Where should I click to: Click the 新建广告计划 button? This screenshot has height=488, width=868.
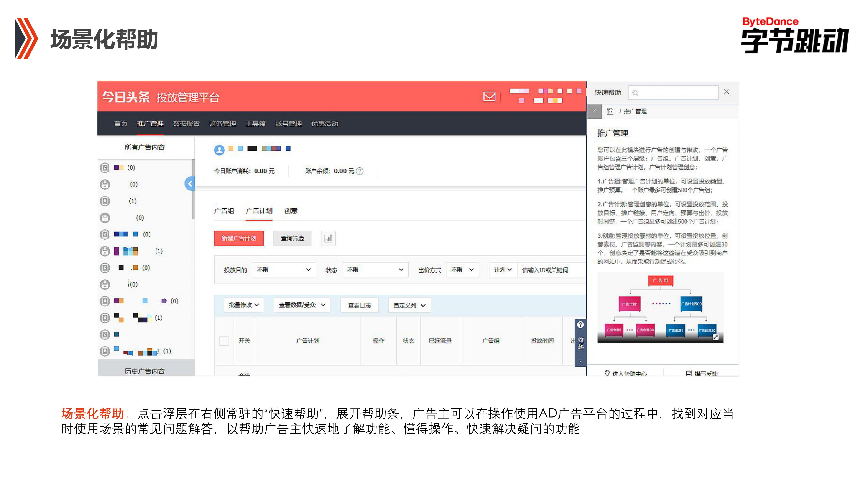[x=238, y=238]
